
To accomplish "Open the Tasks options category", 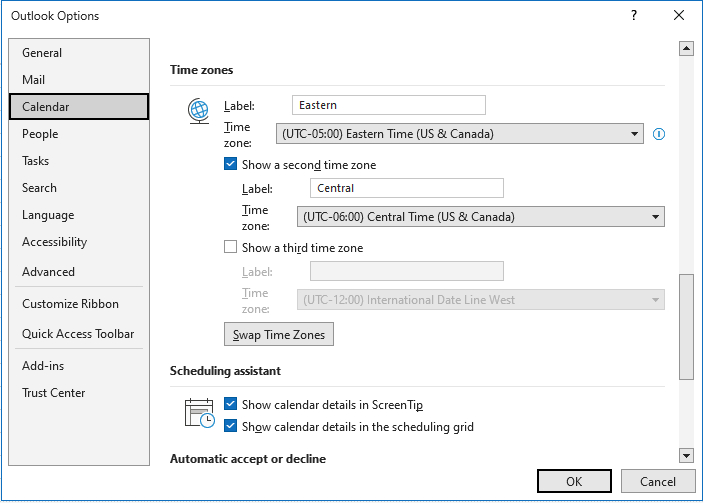I will click(x=79, y=161).
